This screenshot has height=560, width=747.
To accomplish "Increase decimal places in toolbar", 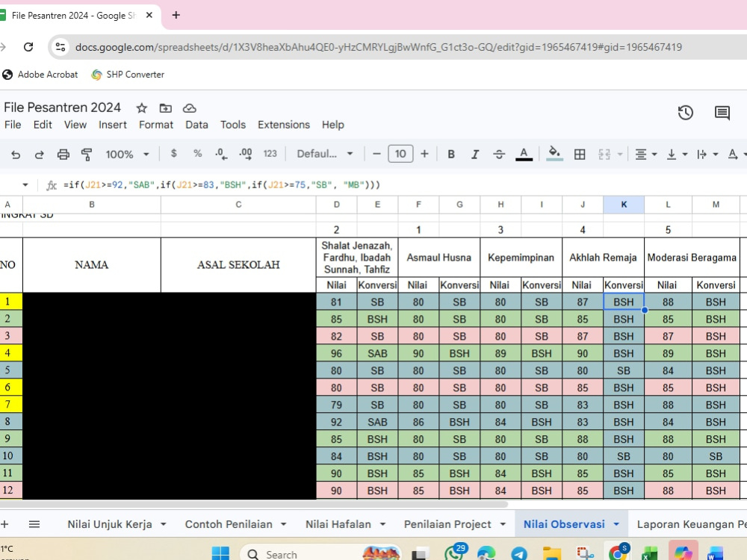I will click(245, 154).
